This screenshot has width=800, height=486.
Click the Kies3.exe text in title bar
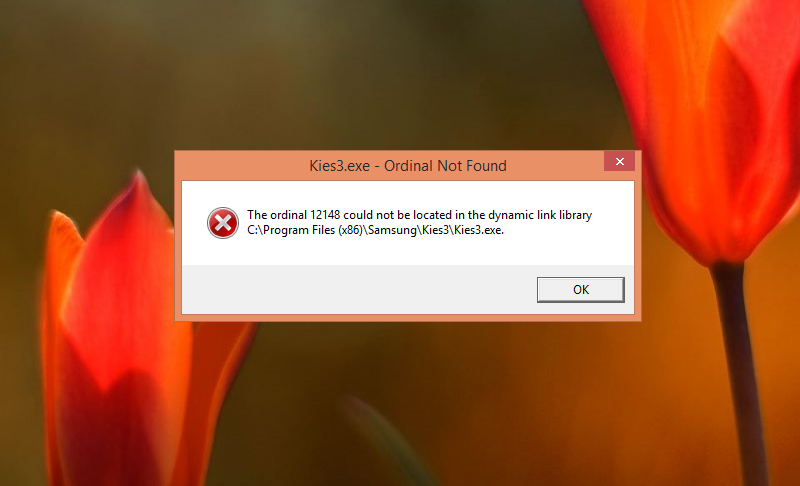[x=340, y=166]
